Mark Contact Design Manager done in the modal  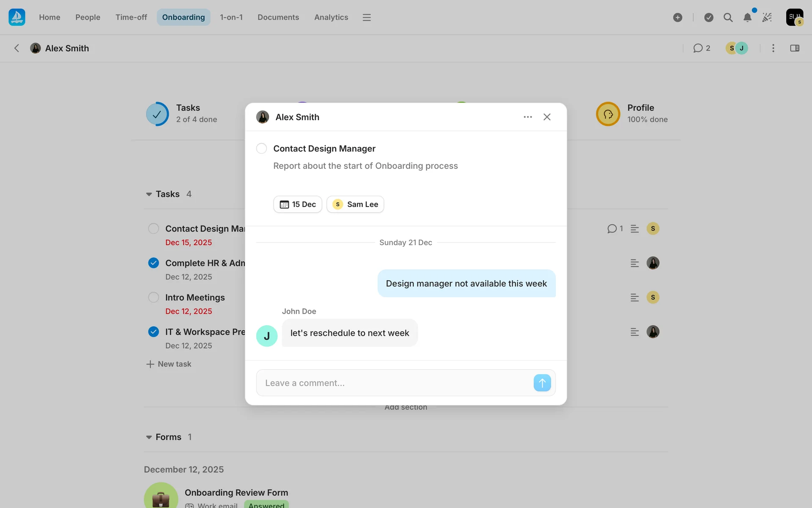click(x=261, y=149)
